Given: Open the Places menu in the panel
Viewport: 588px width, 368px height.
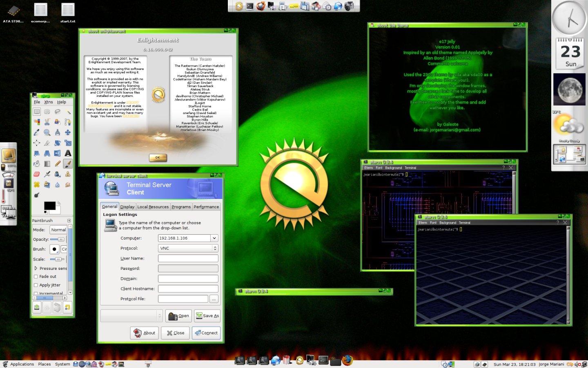Looking at the screenshot, I should [45, 364].
